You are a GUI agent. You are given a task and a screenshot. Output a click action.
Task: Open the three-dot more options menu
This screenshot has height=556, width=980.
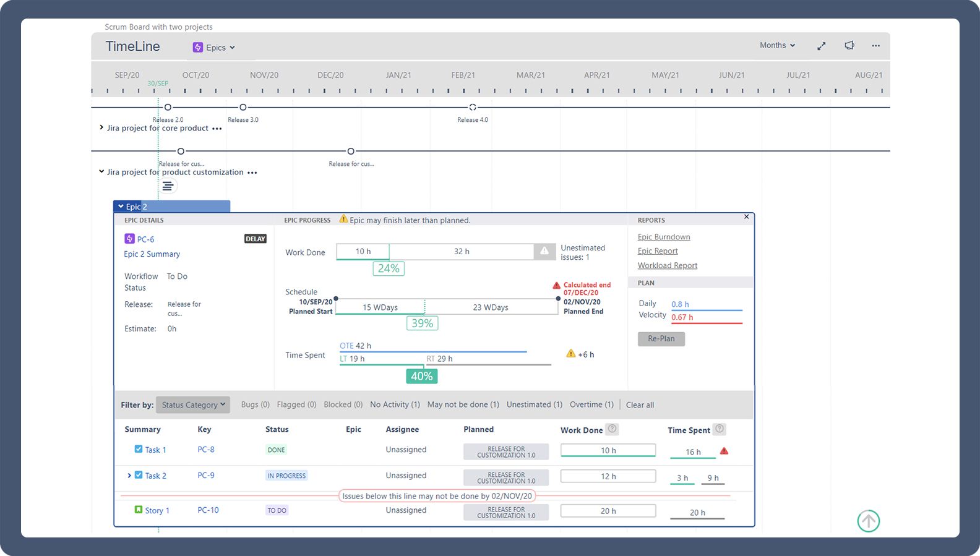pos(875,46)
